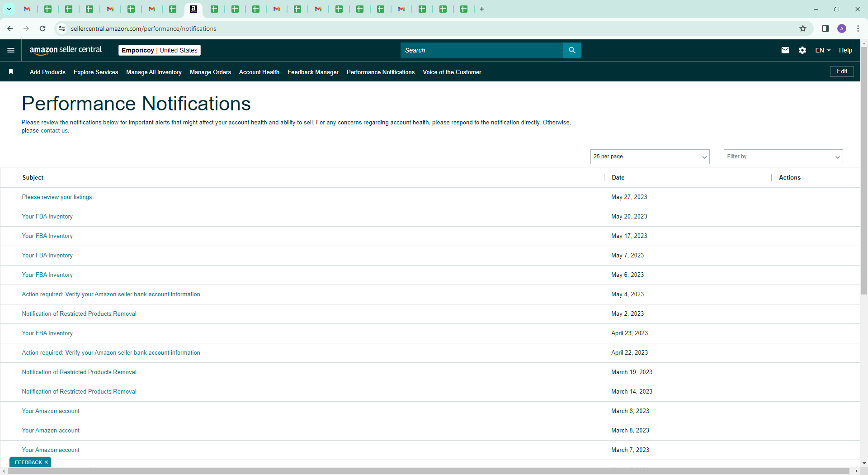This screenshot has height=475, width=868.
Task: Follow the contact us link
Action: point(54,131)
